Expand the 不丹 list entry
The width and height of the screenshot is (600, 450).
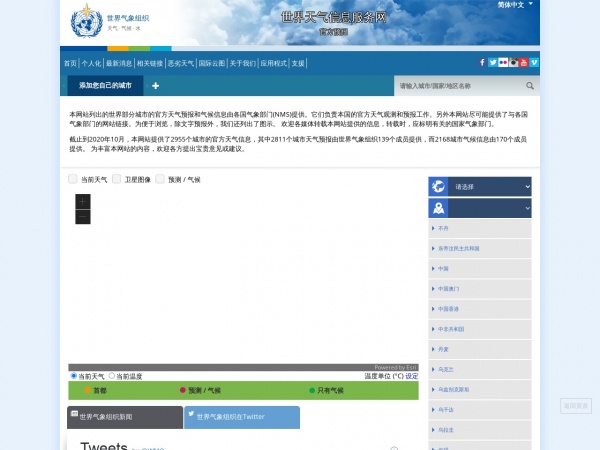click(480, 228)
